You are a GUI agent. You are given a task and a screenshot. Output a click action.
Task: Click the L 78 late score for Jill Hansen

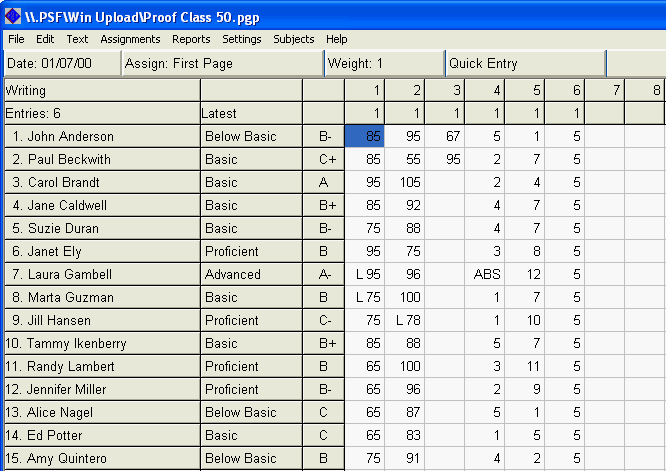coord(405,320)
